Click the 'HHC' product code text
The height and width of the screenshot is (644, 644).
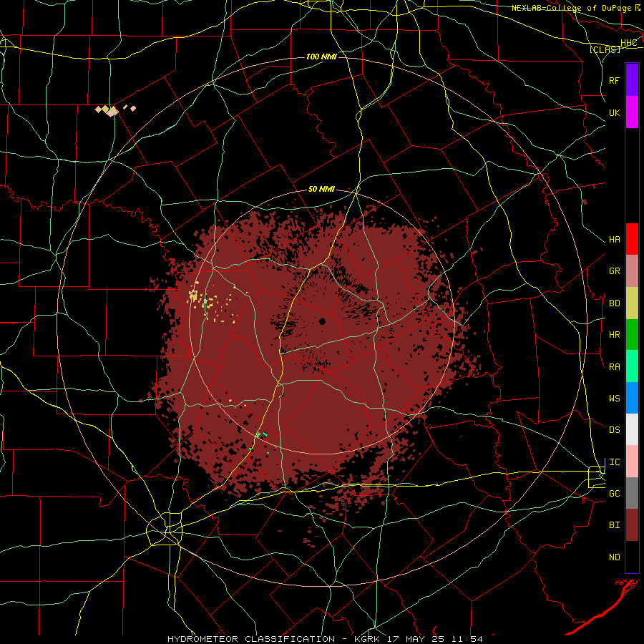tap(629, 43)
